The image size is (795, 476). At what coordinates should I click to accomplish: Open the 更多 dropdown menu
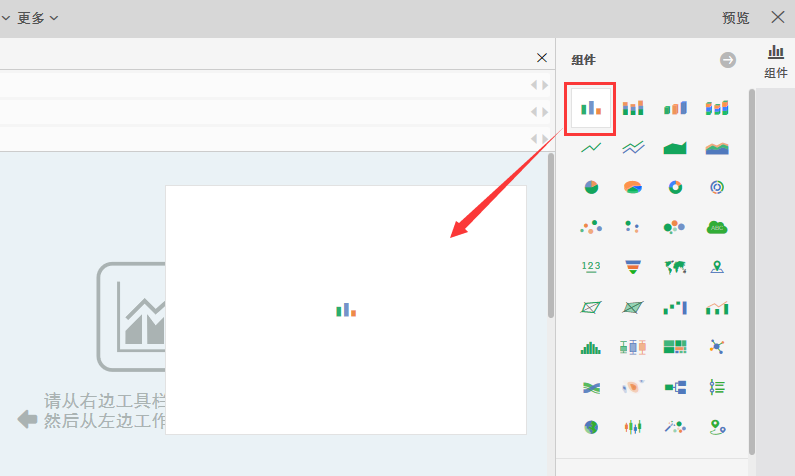coord(37,18)
